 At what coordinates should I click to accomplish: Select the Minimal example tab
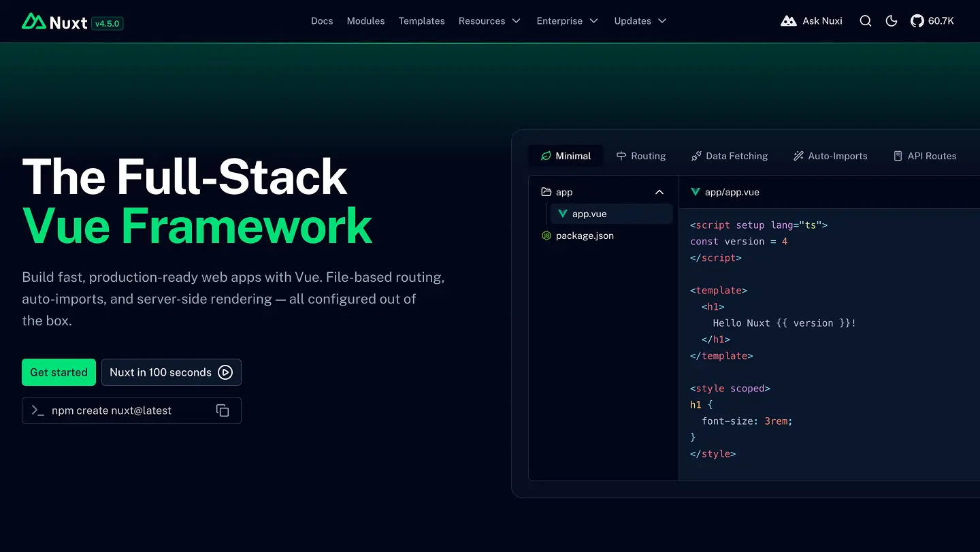click(566, 156)
